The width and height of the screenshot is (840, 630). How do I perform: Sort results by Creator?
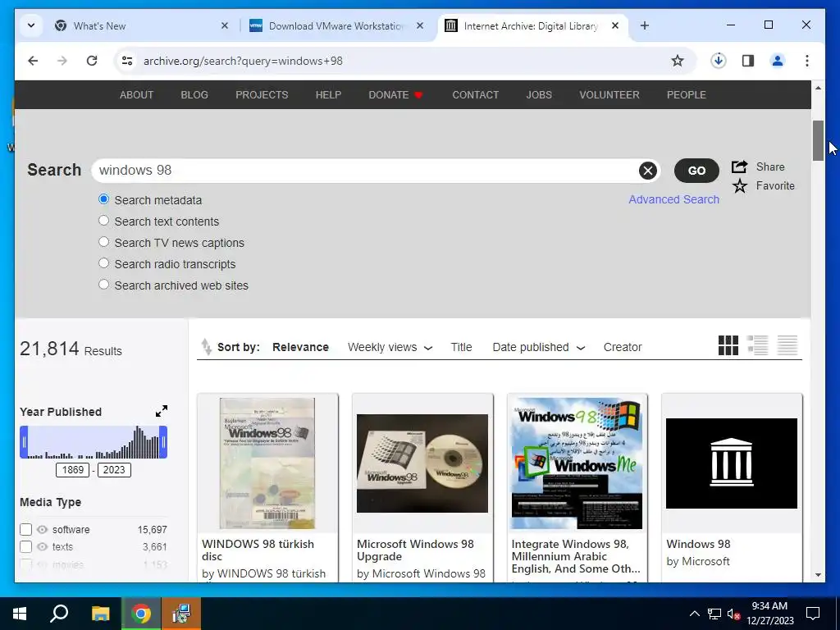coord(623,347)
